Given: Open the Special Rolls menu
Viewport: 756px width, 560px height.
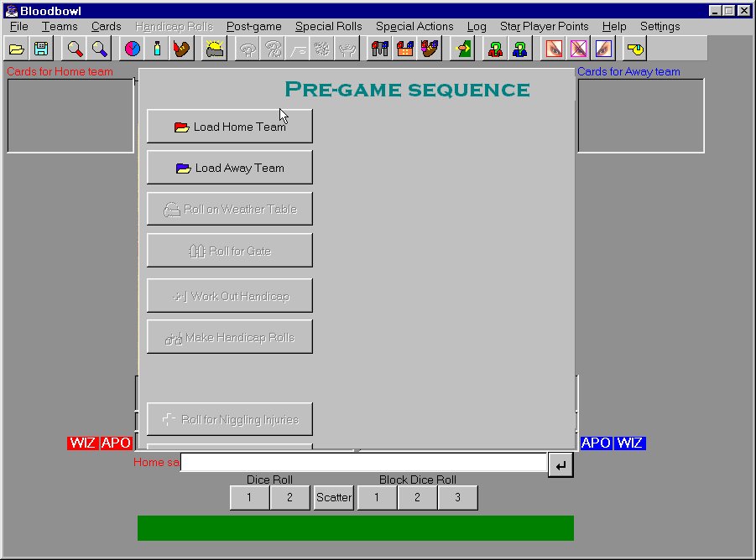Looking at the screenshot, I should (328, 27).
